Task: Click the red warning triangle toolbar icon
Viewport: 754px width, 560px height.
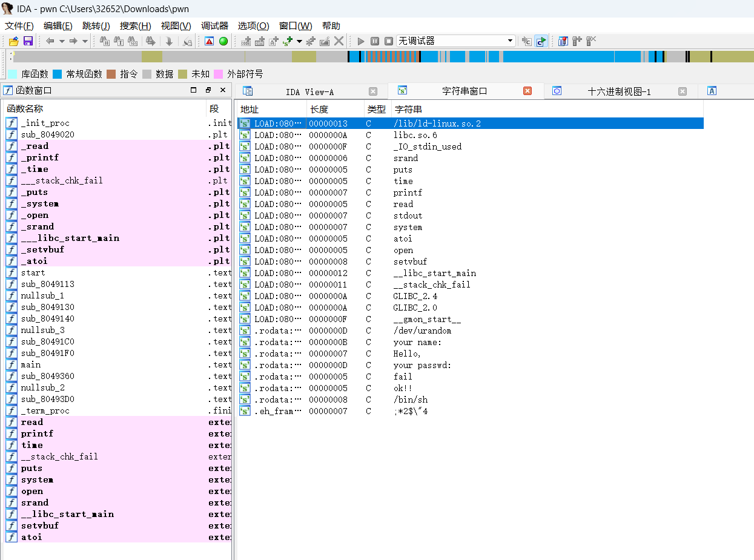Action: coord(209,41)
